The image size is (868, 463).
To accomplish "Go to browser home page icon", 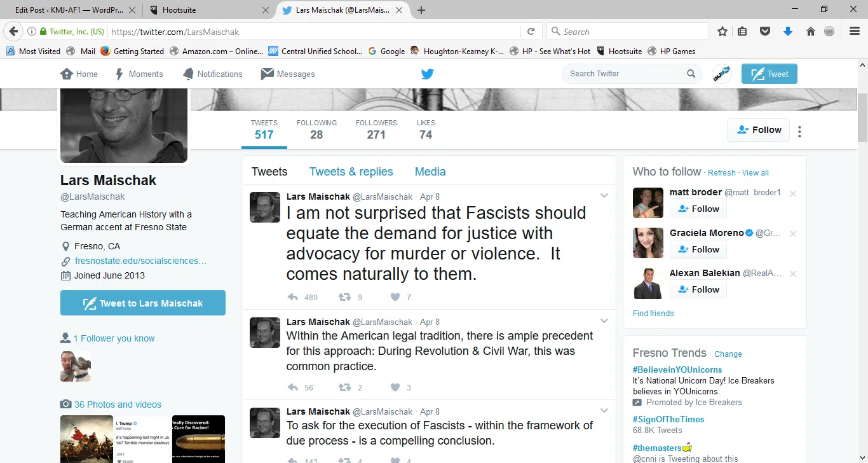I will pyautogui.click(x=810, y=31).
